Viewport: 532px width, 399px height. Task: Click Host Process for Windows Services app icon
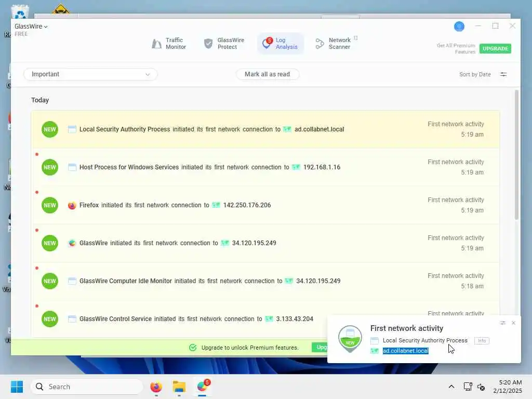coord(72,167)
